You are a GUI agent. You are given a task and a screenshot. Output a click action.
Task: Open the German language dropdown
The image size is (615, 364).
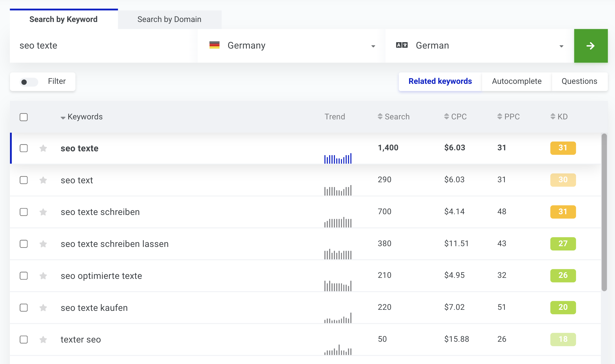pyautogui.click(x=480, y=46)
